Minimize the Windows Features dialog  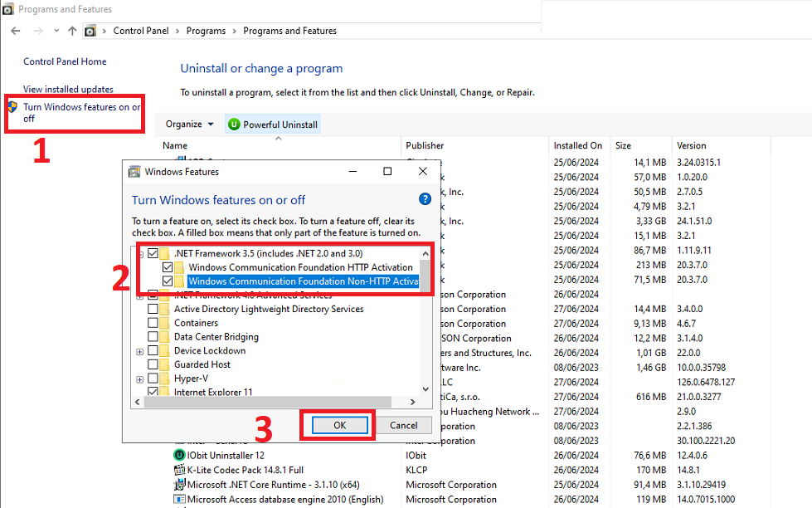[x=353, y=171]
